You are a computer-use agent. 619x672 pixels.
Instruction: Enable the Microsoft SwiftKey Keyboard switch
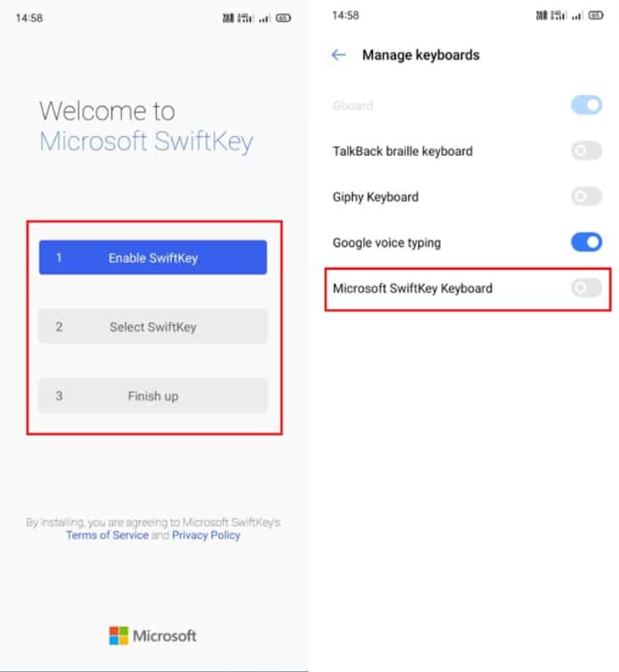[x=587, y=288]
